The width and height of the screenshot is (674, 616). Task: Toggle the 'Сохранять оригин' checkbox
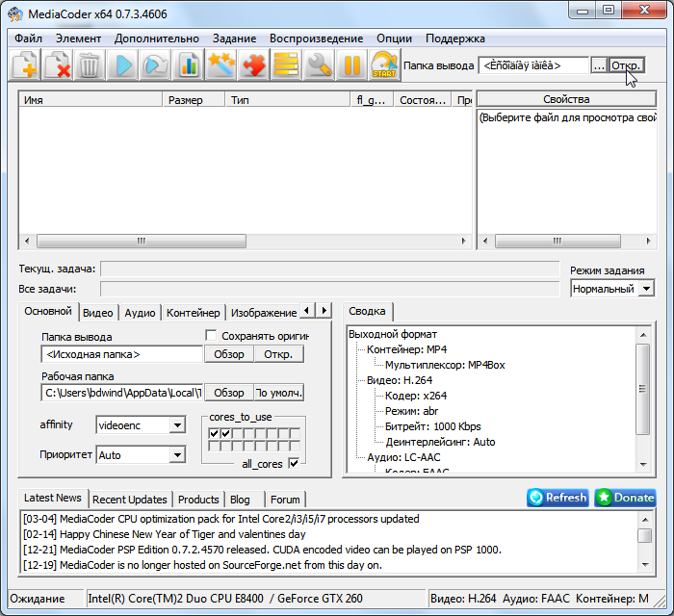coord(211,336)
